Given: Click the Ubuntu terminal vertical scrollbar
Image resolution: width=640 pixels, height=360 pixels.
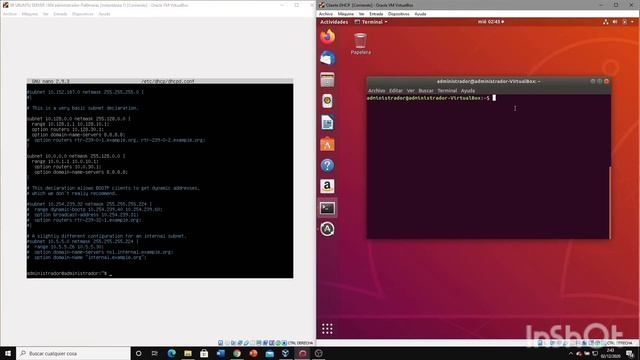Looking at the screenshot, I should coord(610,202).
